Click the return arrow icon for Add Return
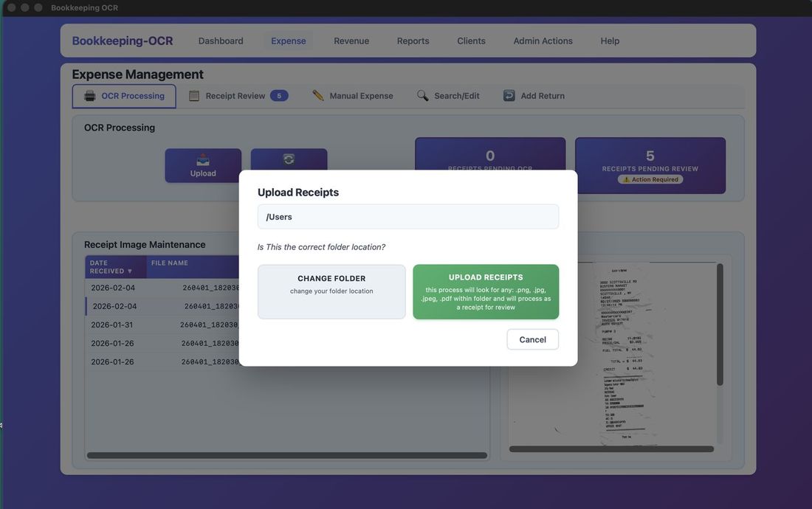Viewport: 812px width, 509px height. 509,96
